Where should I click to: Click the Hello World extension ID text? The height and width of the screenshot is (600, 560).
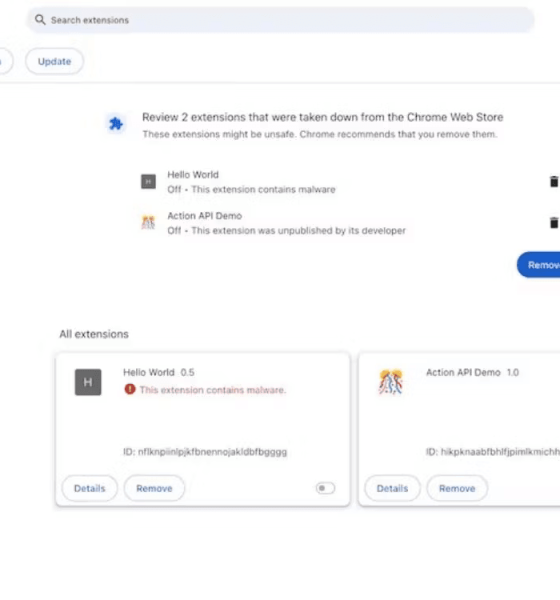coord(205,452)
